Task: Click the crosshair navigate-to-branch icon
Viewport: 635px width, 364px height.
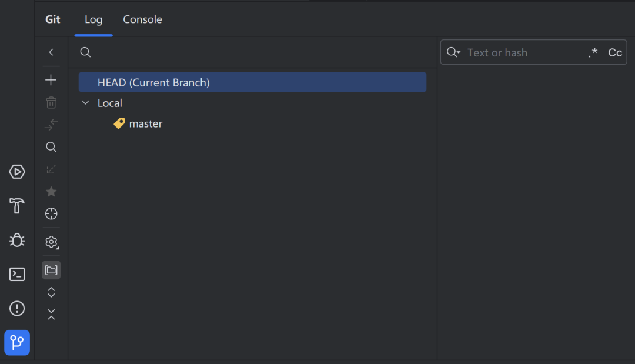Action: coord(51,214)
